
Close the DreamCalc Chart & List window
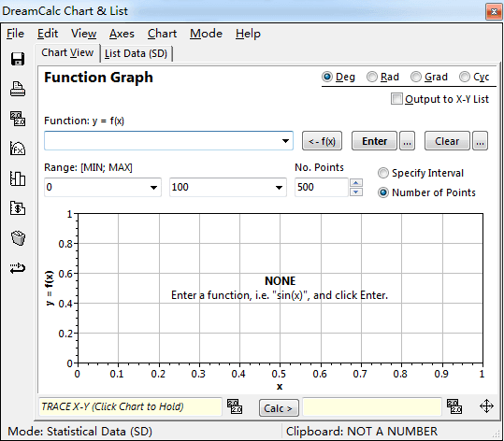pos(494,12)
